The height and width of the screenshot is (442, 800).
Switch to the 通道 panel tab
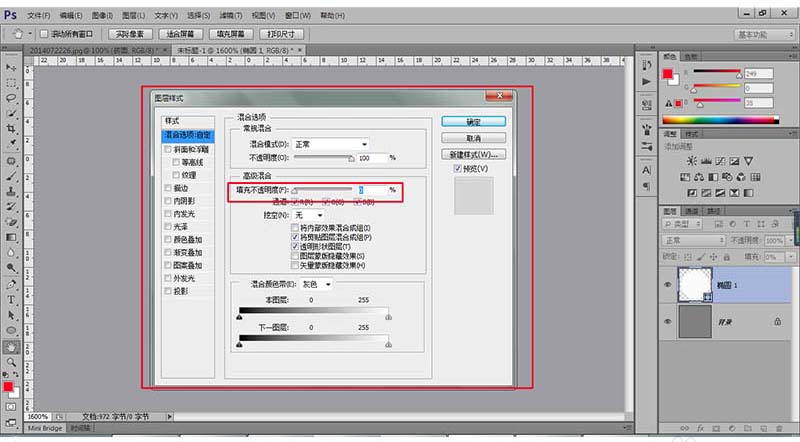point(691,211)
